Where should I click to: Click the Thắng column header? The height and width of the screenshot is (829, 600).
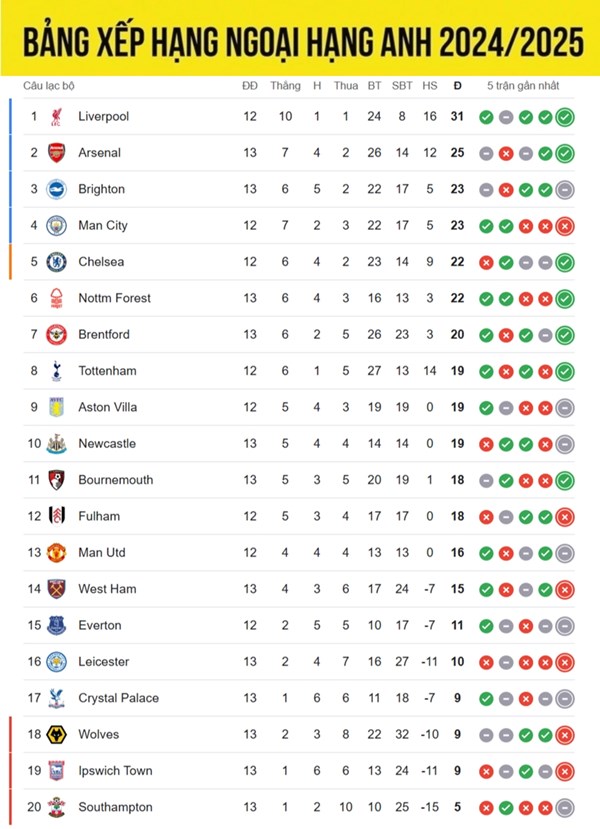(x=285, y=86)
